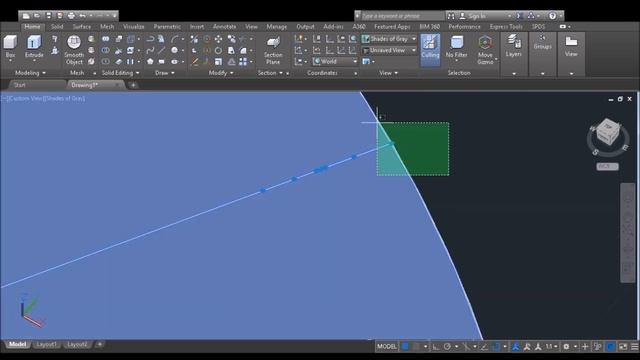Select the Polyline tool in Draw panel
The width and height of the screenshot is (640, 360).
tap(150, 39)
